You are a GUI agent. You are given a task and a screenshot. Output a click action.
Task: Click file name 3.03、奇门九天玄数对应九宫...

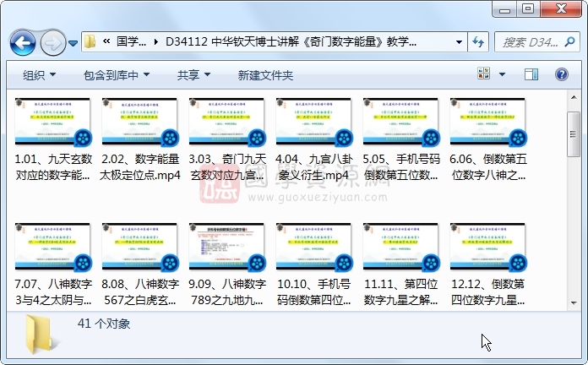227,167
